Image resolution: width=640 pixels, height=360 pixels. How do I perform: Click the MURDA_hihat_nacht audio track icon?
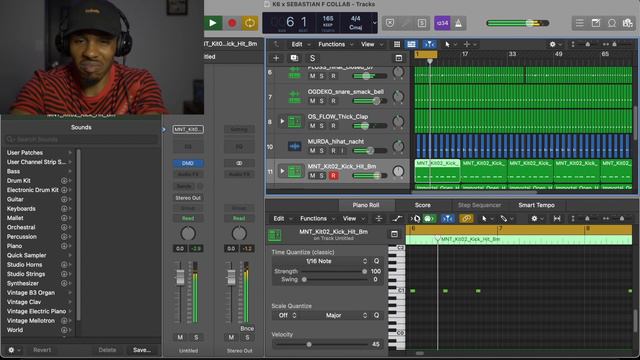[x=294, y=146]
